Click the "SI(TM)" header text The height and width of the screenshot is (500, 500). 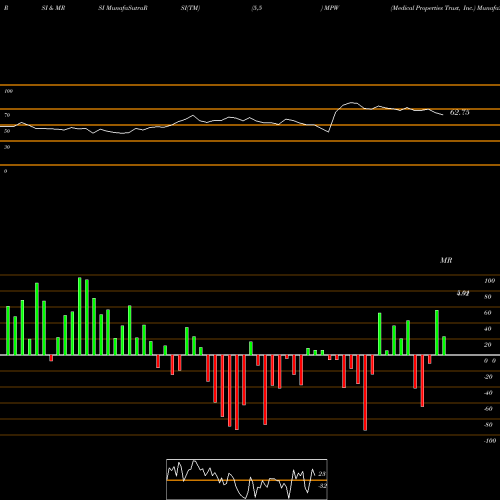tap(190, 8)
